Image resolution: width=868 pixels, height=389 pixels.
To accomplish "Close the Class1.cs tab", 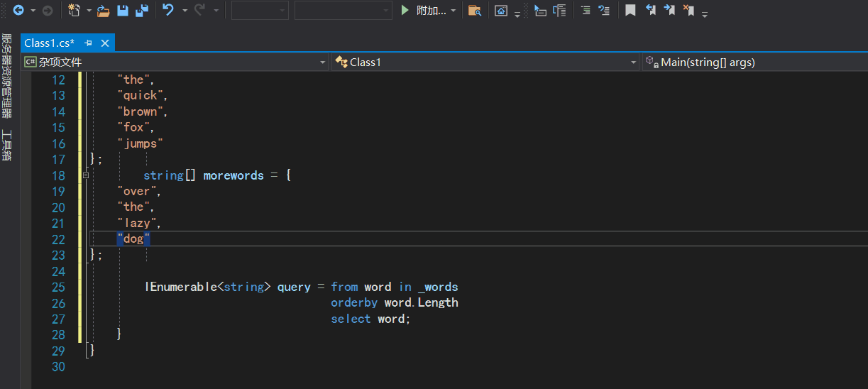I will pos(105,43).
